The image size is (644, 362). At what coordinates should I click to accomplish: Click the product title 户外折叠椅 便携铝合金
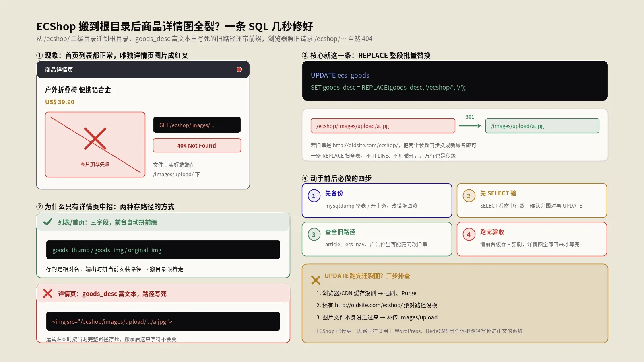[78, 90]
